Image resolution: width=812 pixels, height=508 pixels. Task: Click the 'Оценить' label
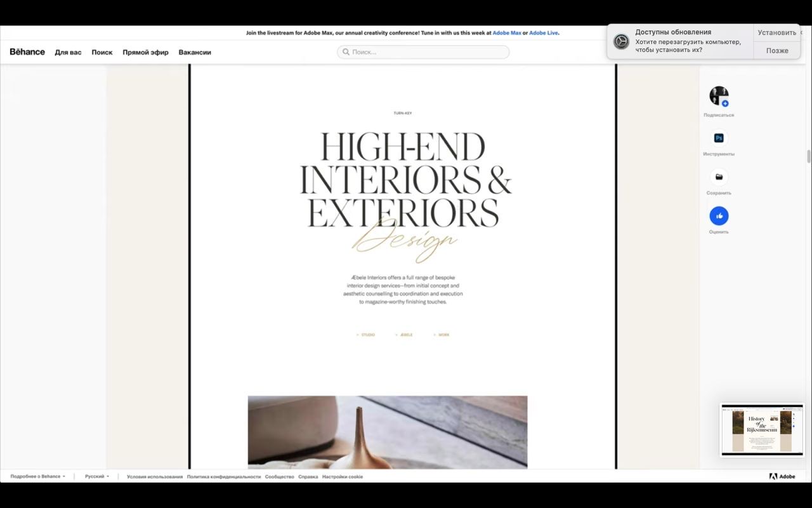coord(719,232)
